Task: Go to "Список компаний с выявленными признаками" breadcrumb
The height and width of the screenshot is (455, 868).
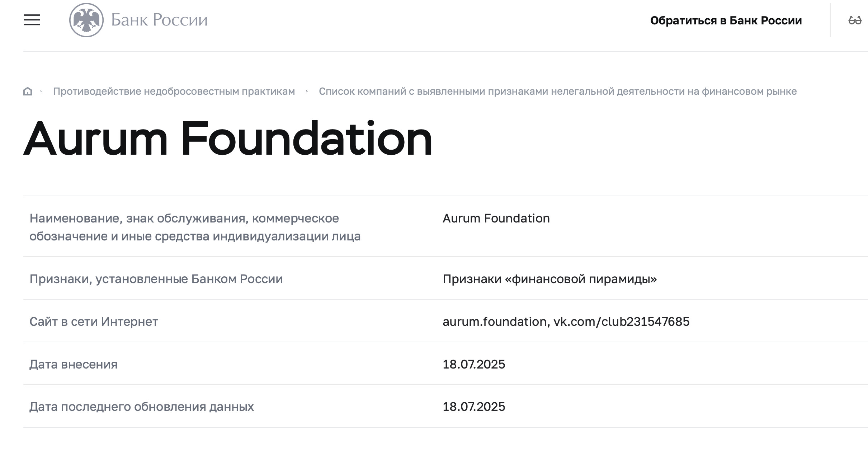Action: point(557,92)
